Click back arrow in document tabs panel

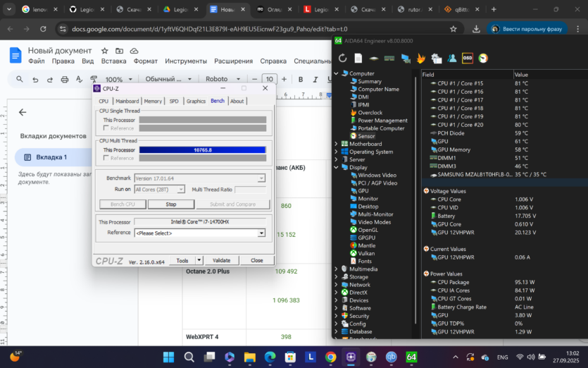[x=23, y=112]
